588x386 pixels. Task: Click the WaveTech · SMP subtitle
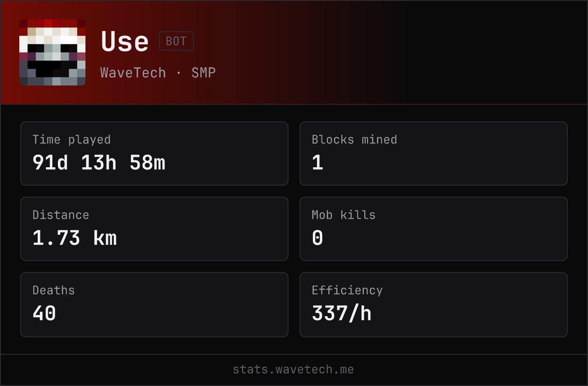[158, 73]
